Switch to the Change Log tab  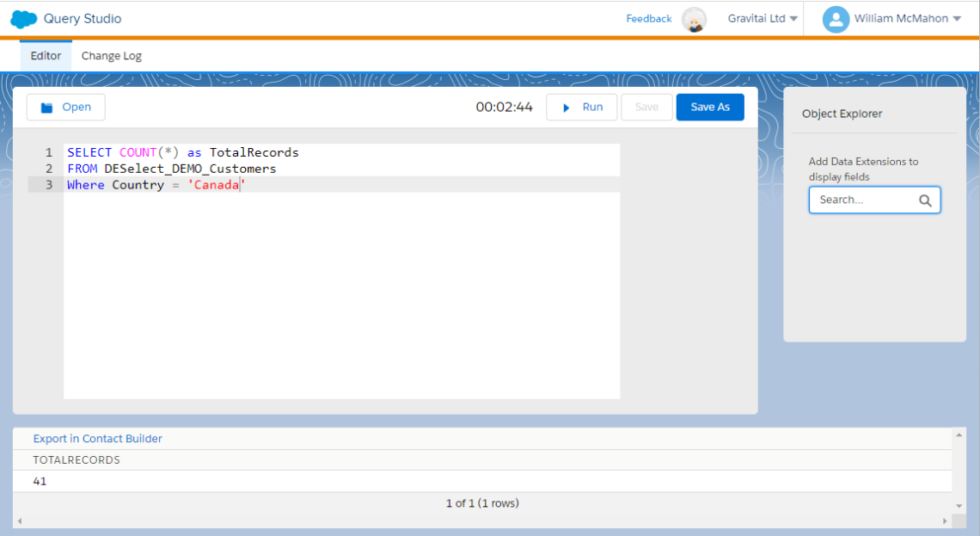tap(111, 55)
